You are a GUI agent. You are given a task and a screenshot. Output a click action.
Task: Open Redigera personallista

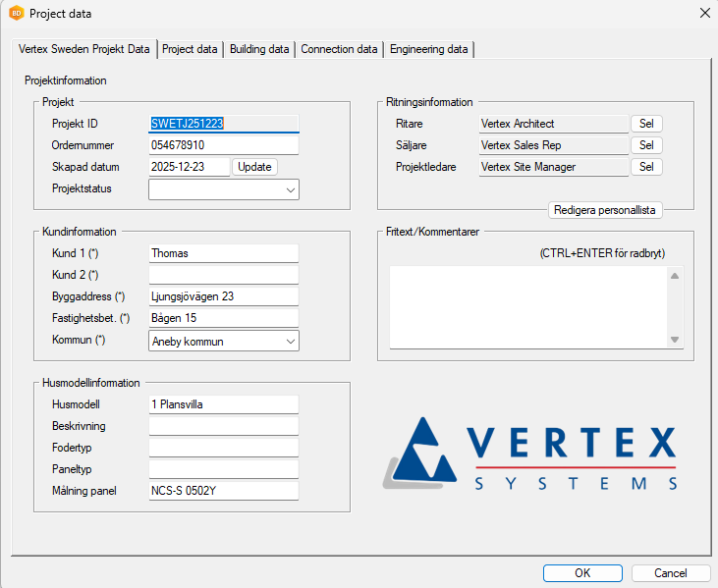(605, 210)
